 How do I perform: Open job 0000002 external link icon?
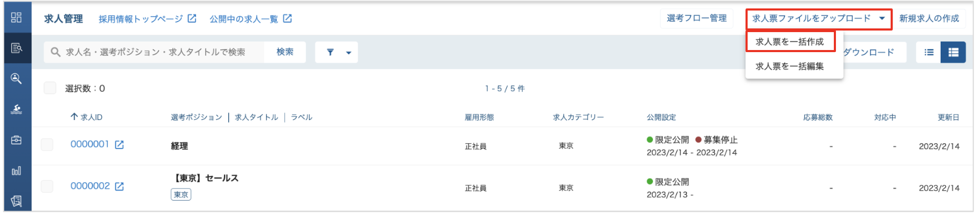click(x=119, y=186)
